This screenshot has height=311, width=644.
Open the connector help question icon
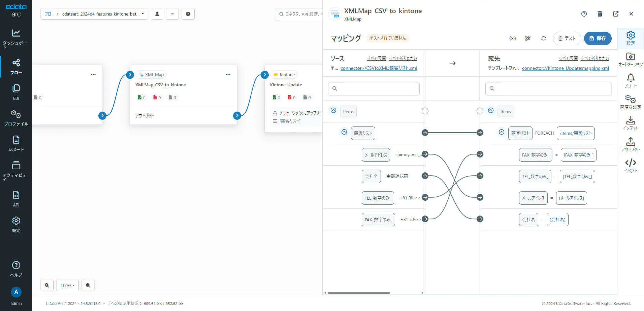(x=584, y=14)
